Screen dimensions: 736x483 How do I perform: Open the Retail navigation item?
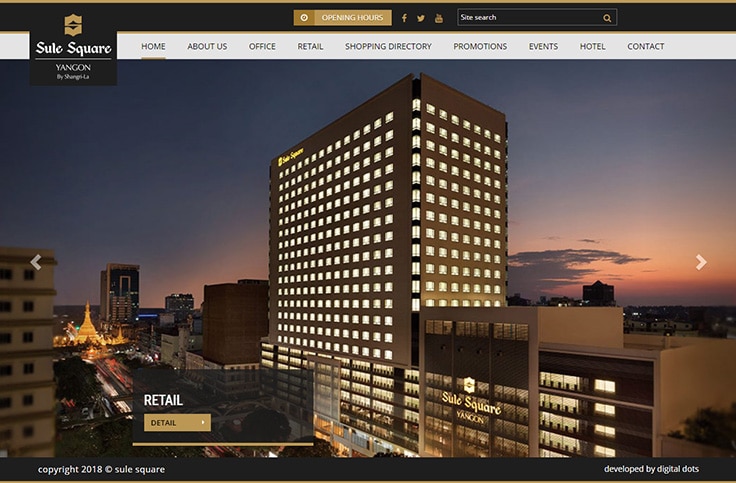click(310, 47)
